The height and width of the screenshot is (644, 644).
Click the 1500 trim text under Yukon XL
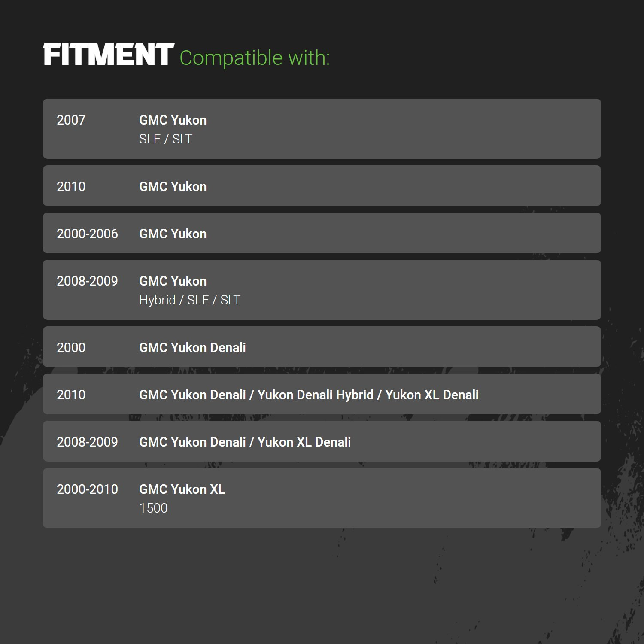[x=153, y=508]
